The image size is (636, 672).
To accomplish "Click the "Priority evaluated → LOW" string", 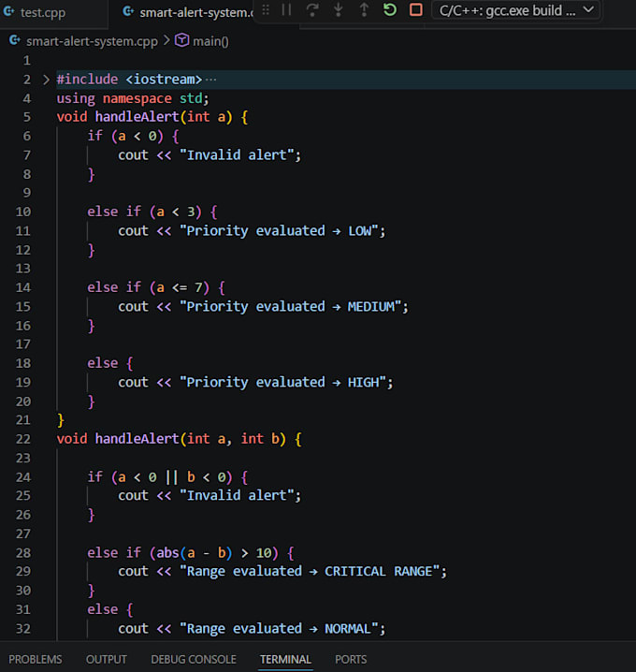I will [279, 231].
